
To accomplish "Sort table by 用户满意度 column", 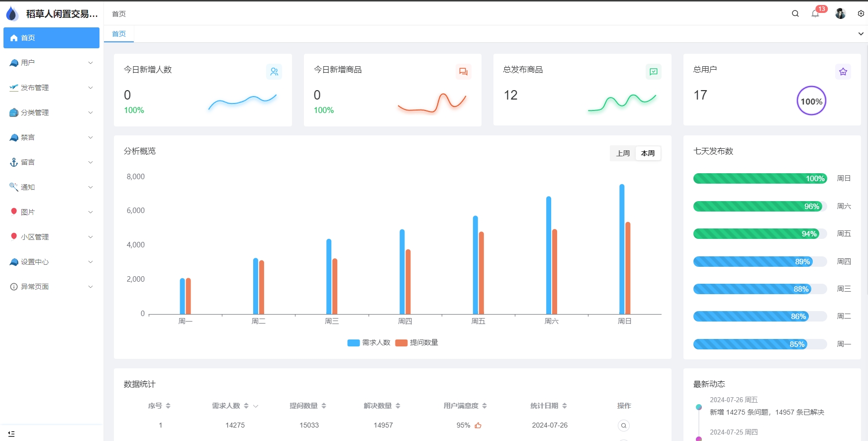I will point(484,406).
